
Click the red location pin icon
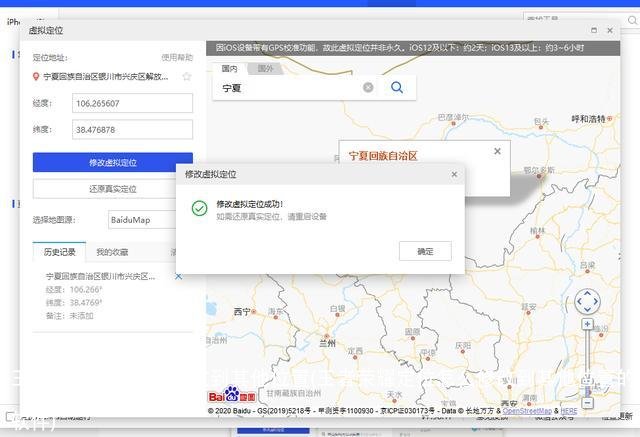click(36, 76)
